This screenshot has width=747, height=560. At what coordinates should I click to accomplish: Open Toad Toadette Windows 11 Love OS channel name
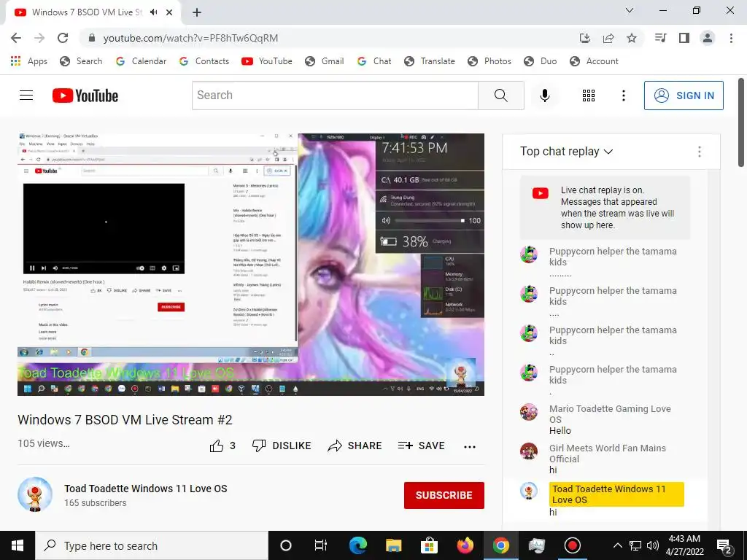pos(146,489)
